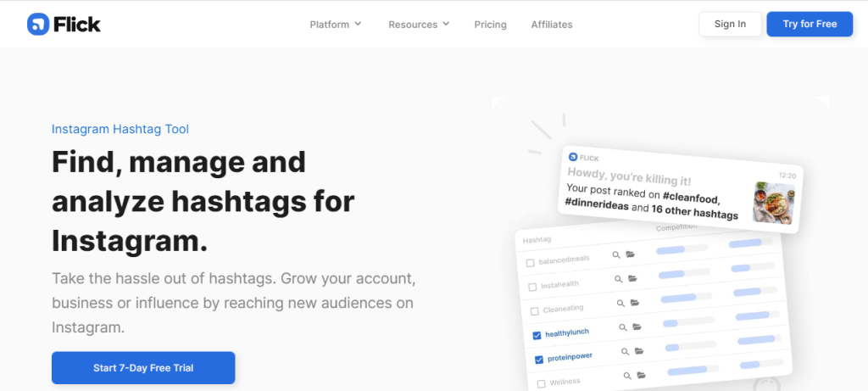868x391 pixels.
Task: Click the 'Howdy, you're killing it!' text
Action: pyautogui.click(x=629, y=175)
